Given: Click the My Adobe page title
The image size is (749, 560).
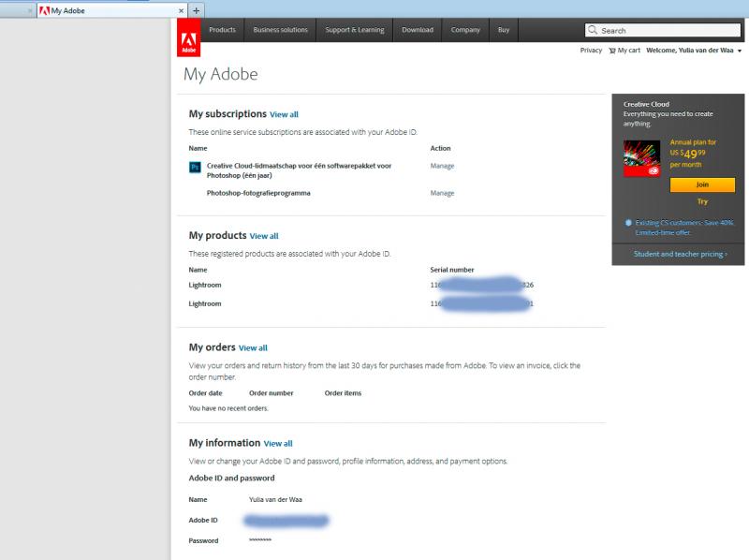Looking at the screenshot, I should (x=221, y=74).
